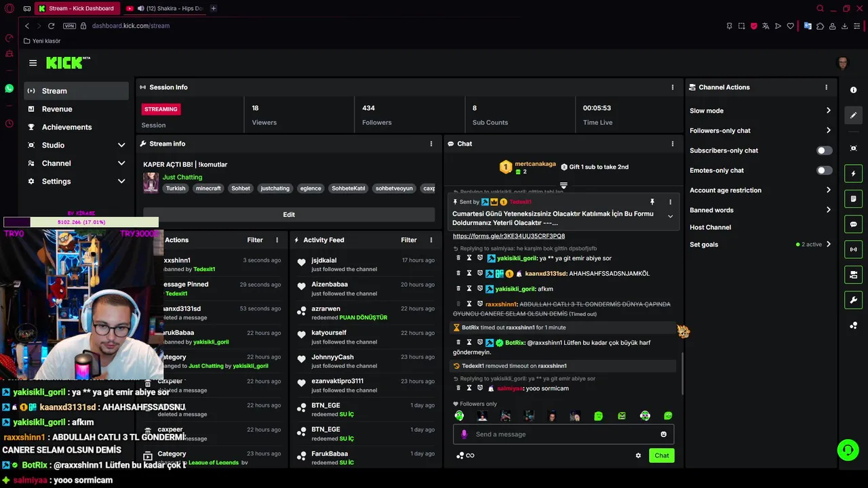This screenshot has height=488, width=868.
Task: Open the green headset support button
Action: (x=848, y=450)
